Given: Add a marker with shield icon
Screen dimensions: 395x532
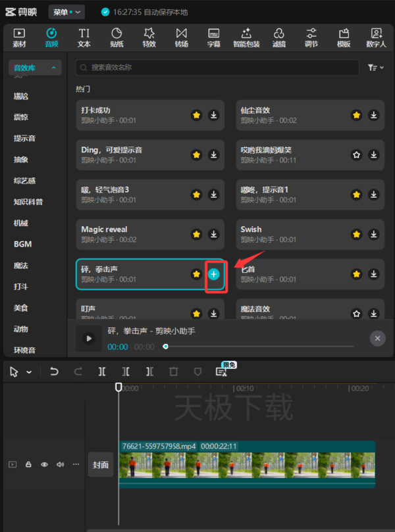Looking at the screenshot, I should click(197, 372).
